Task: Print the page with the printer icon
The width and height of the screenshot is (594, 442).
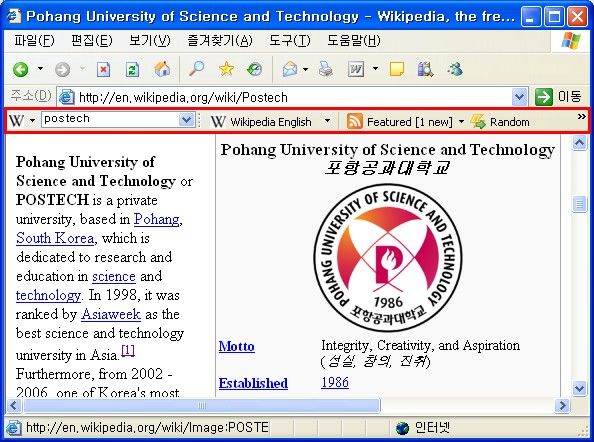Action: tap(326, 69)
